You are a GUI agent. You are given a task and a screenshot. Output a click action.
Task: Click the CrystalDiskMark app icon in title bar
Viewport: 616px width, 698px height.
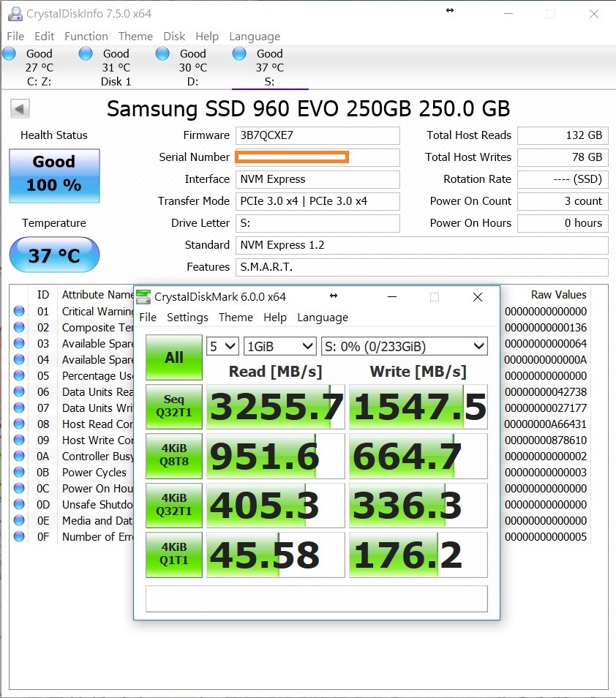143,297
